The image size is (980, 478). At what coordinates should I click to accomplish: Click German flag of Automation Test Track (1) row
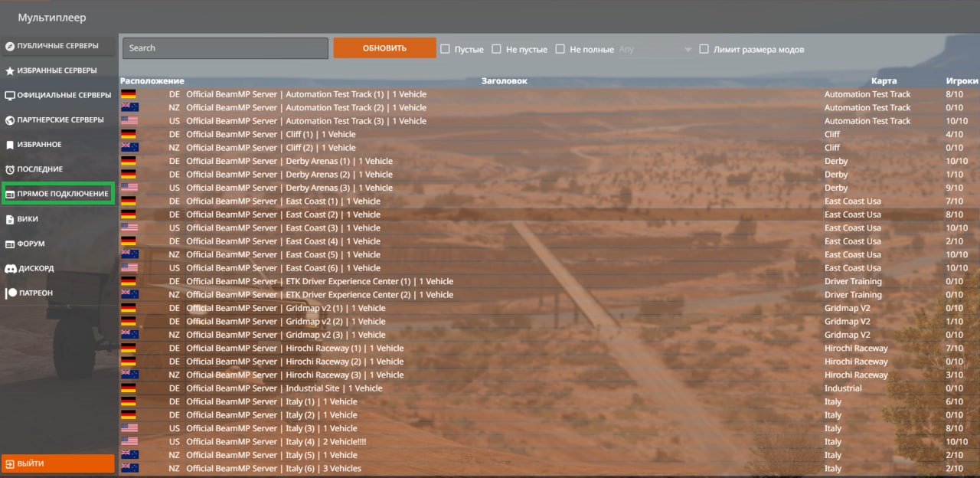pos(129,94)
